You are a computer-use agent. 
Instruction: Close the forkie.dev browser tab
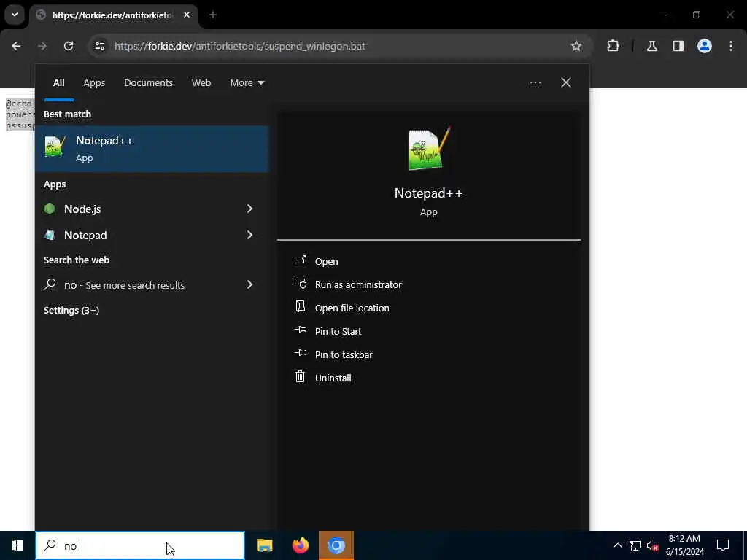[x=187, y=15]
